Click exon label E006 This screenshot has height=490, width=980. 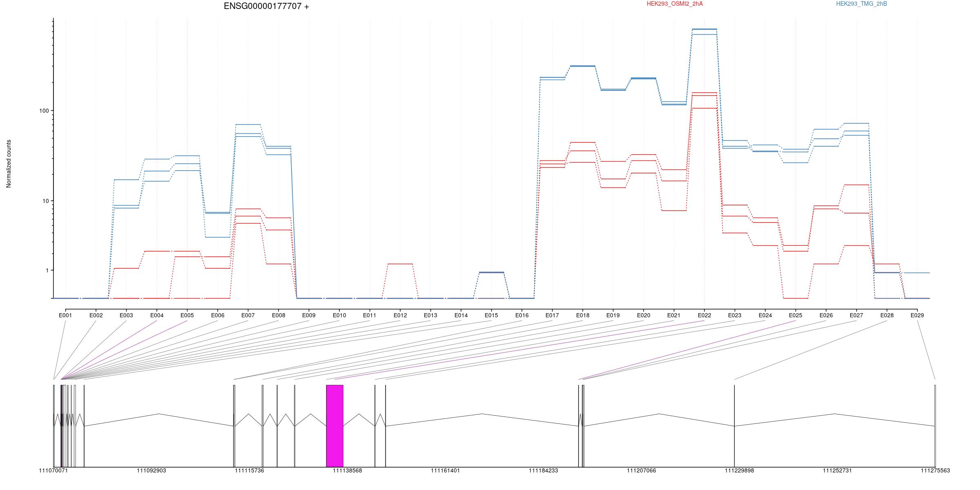[218, 315]
